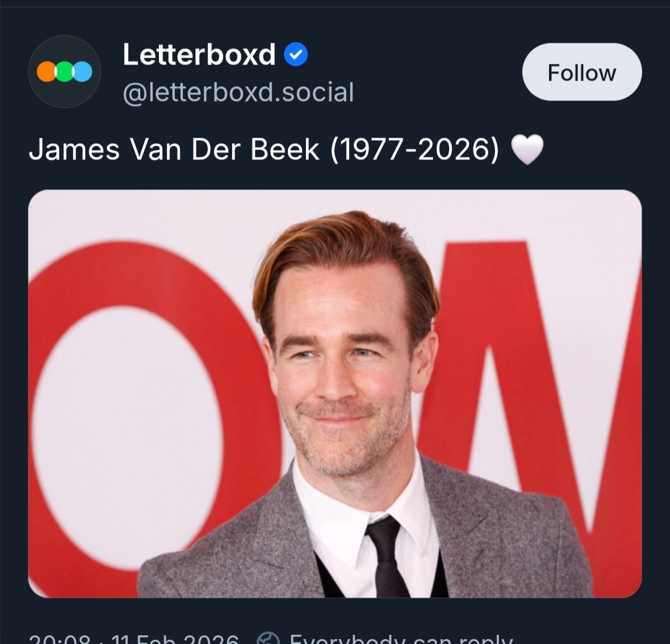Click the "(1977-2026)" years in the post
Viewport: 670px width, 644px height.
coord(414,151)
